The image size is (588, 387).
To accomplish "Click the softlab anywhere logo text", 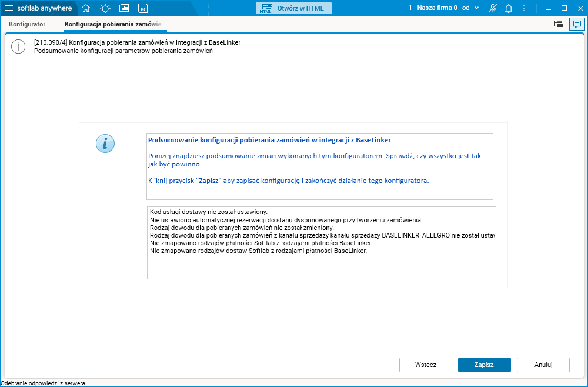I will 45,8.
